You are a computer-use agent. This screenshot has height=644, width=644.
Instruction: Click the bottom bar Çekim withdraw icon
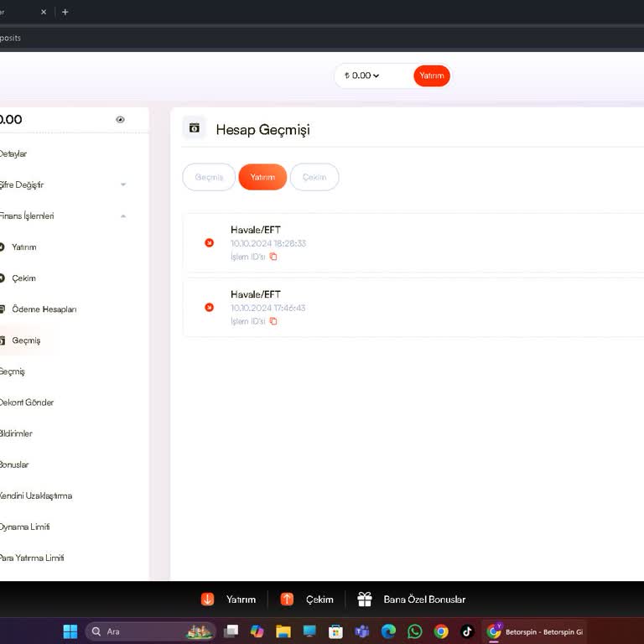click(287, 600)
